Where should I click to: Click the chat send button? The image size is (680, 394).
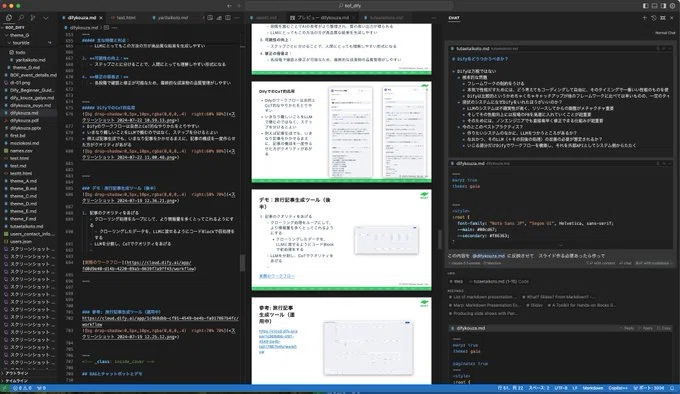click(625, 263)
